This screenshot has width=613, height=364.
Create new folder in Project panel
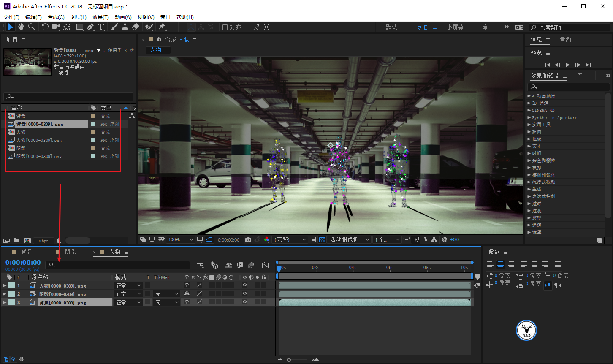[16, 241]
